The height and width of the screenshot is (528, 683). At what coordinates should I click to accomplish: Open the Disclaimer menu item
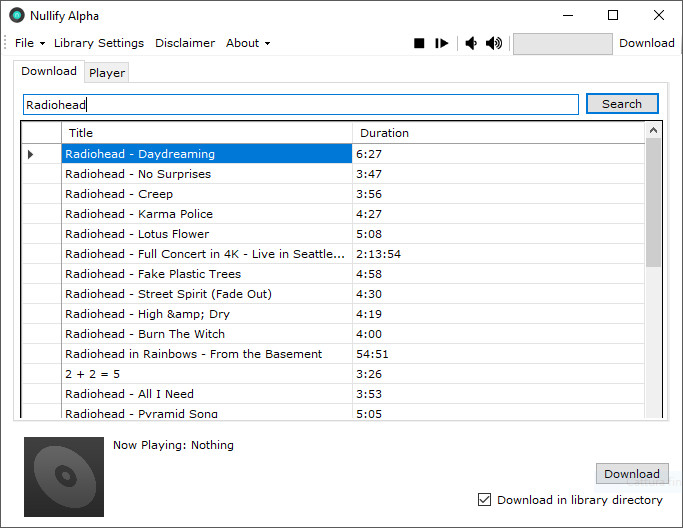(x=185, y=43)
